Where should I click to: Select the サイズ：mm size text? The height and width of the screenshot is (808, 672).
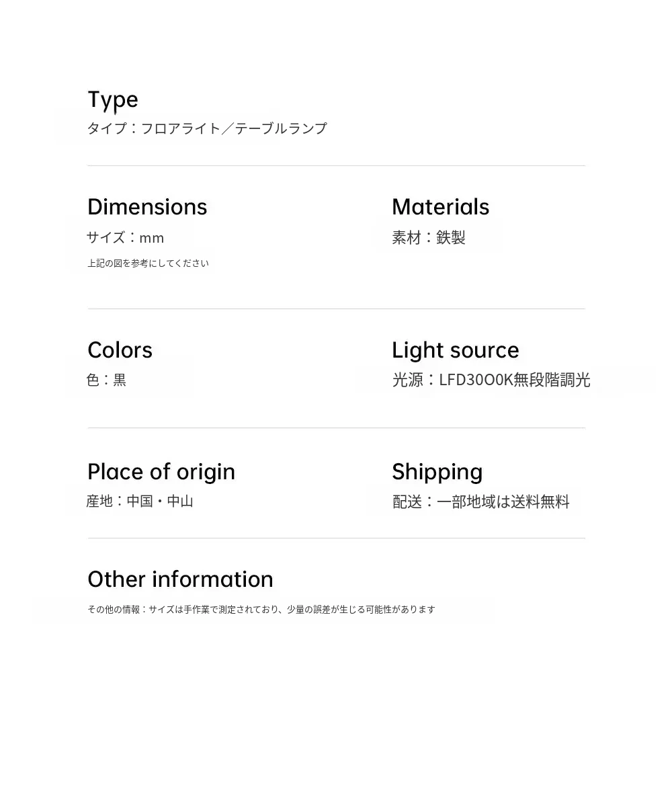point(126,237)
